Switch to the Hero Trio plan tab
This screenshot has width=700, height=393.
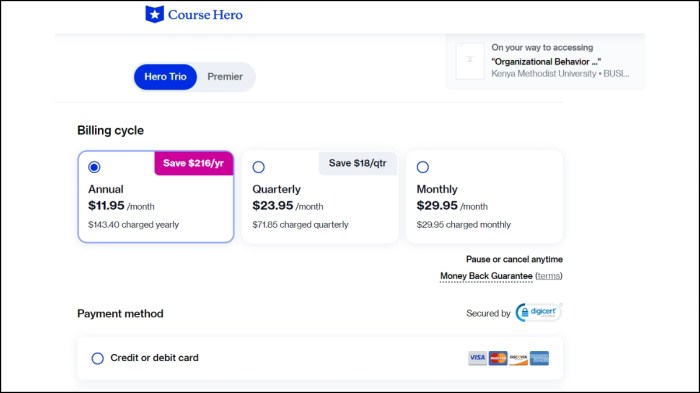point(165,77)
